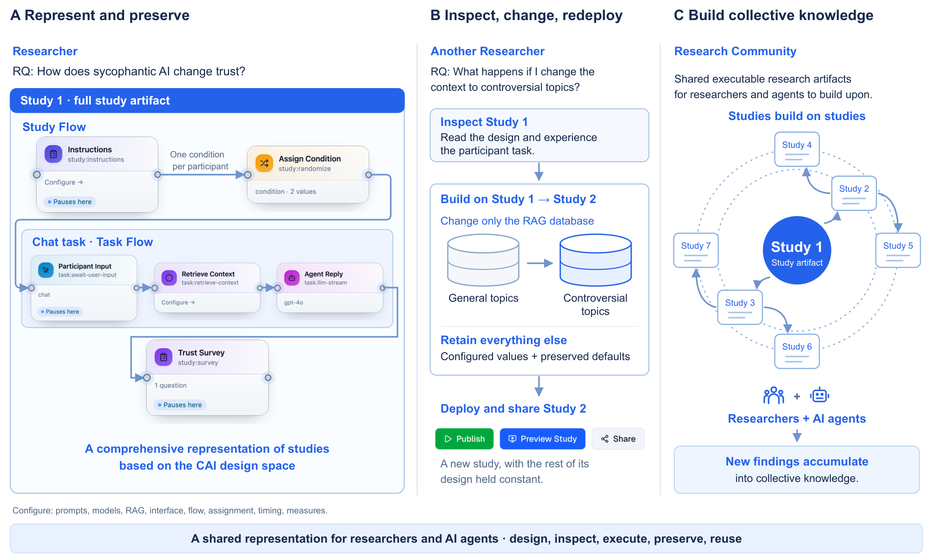Click the Preview Study button
933x560 pixels.
542,439
